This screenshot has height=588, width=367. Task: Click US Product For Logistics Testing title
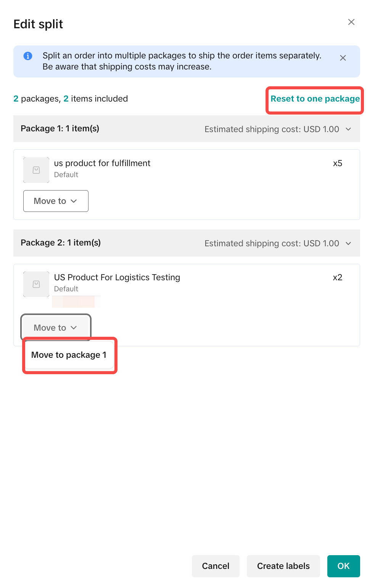117,278
